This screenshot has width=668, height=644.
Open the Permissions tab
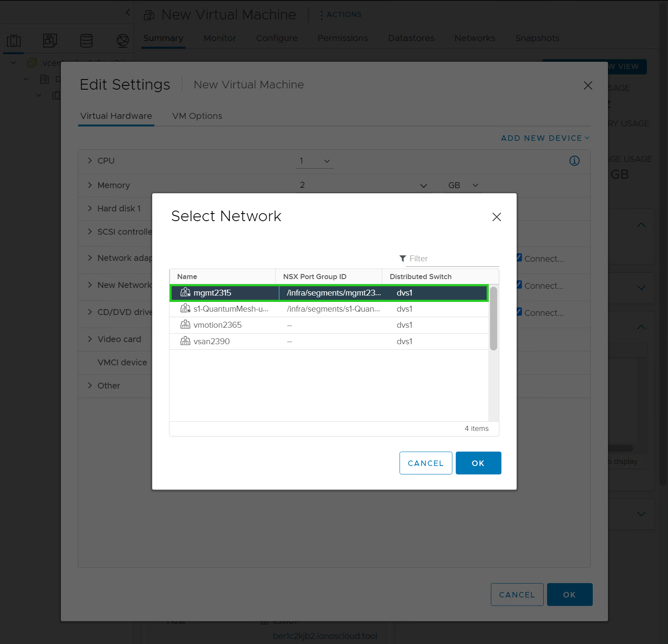point(343,38)
